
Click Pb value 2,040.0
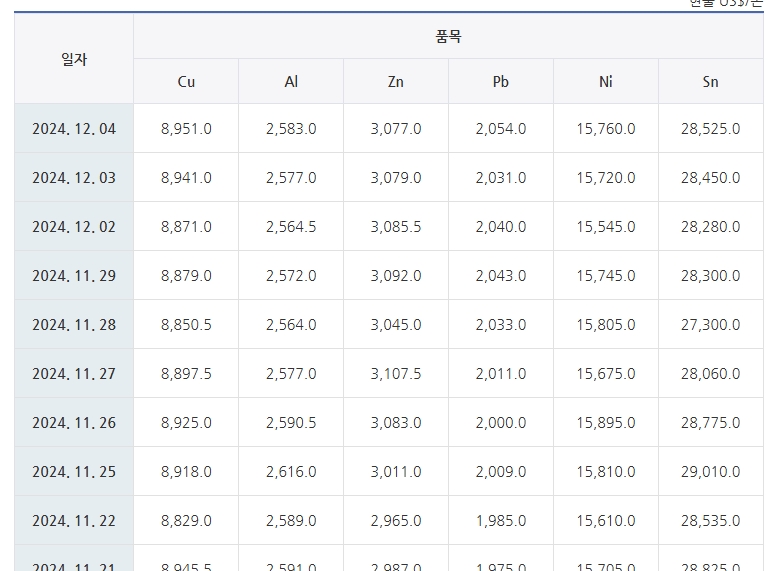[x=501, y=227]
